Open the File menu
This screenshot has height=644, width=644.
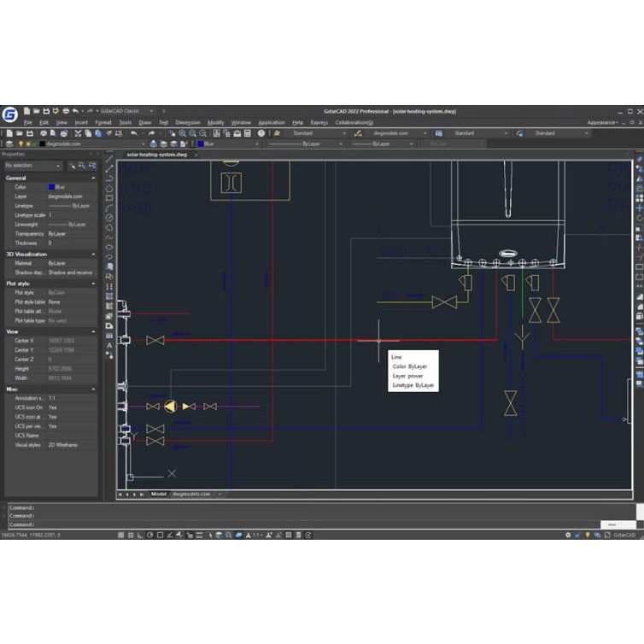pyautogui.click(x=28, y=122)
